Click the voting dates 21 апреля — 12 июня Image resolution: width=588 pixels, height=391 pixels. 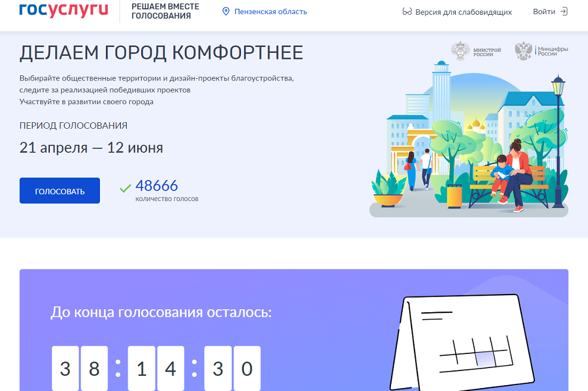91,148
